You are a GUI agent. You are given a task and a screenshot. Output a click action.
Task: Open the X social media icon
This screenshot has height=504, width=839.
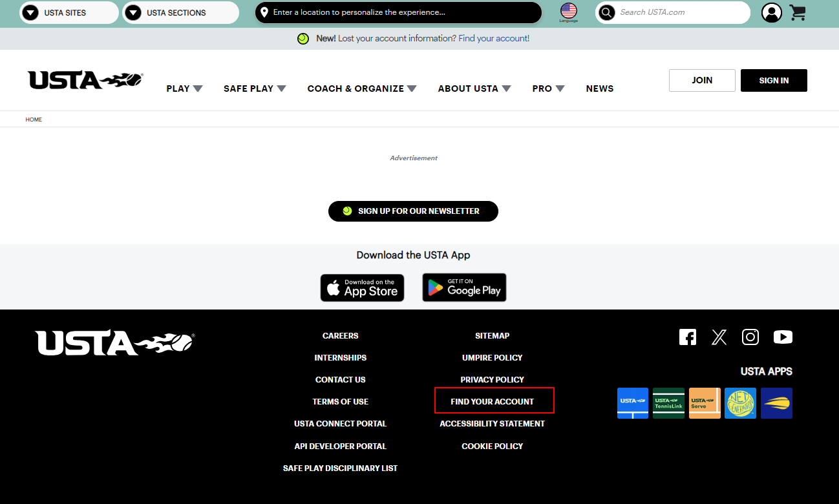pyautogui.click(x=719, y=337)
